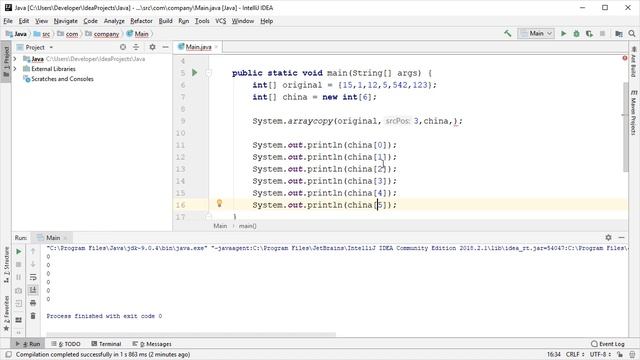Close the Main.java editor tab
The image size is (640, 360).
pos(216,47)
